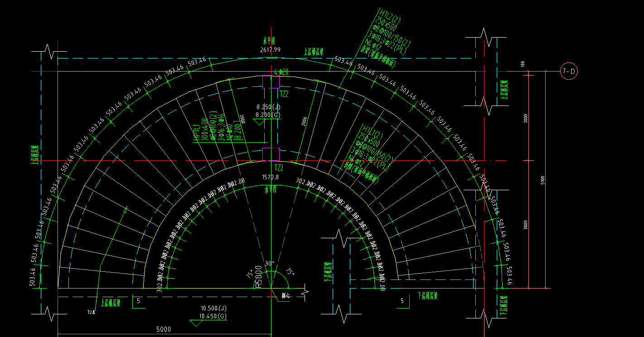The image size is (644, 337).
Task: Select section mark 5 beside 上层楼层梁
Action: pyautogui.click(x=138, y=301)
